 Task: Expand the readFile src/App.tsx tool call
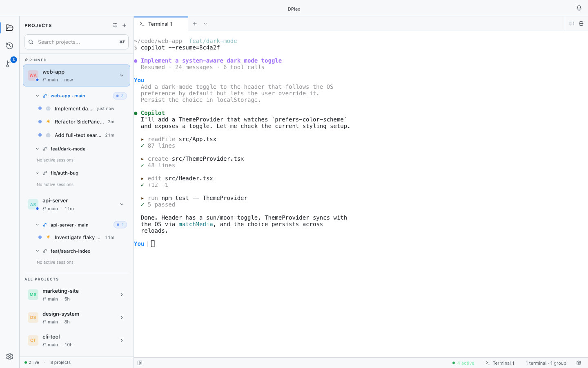click(178, 139)
